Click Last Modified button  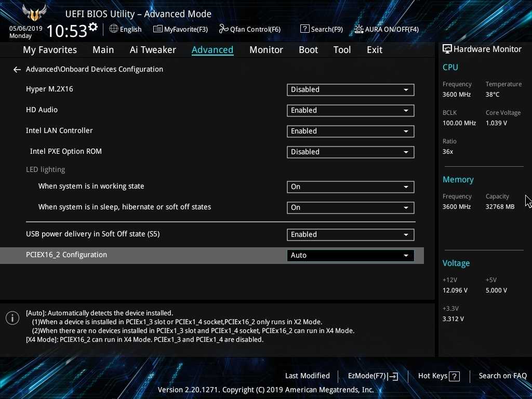[x=307, y=376]
